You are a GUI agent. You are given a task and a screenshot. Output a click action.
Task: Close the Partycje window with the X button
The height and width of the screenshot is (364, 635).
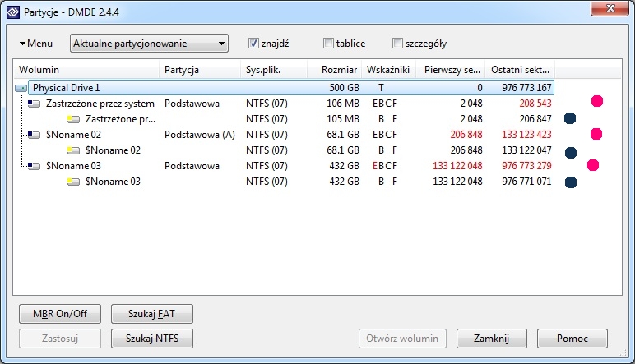(x=610, y=8)
